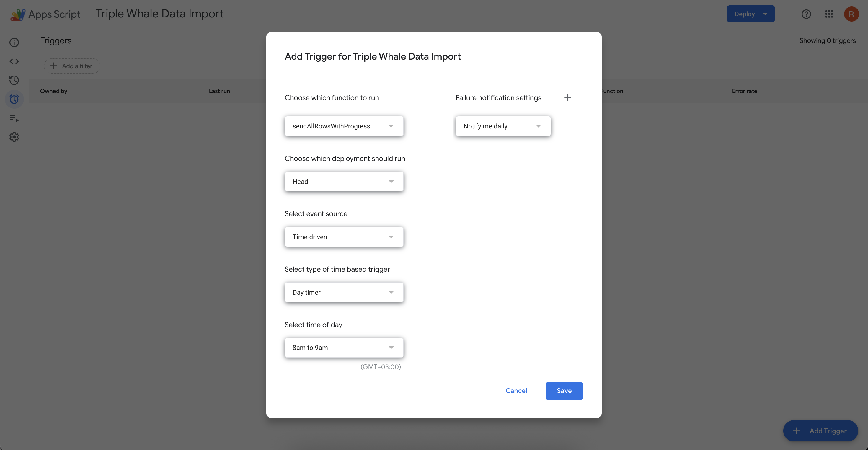Screen dimensions: 868x450
Task: Open the Google apps grid icon
Action: pyautogui.click(x=829, y=14)
